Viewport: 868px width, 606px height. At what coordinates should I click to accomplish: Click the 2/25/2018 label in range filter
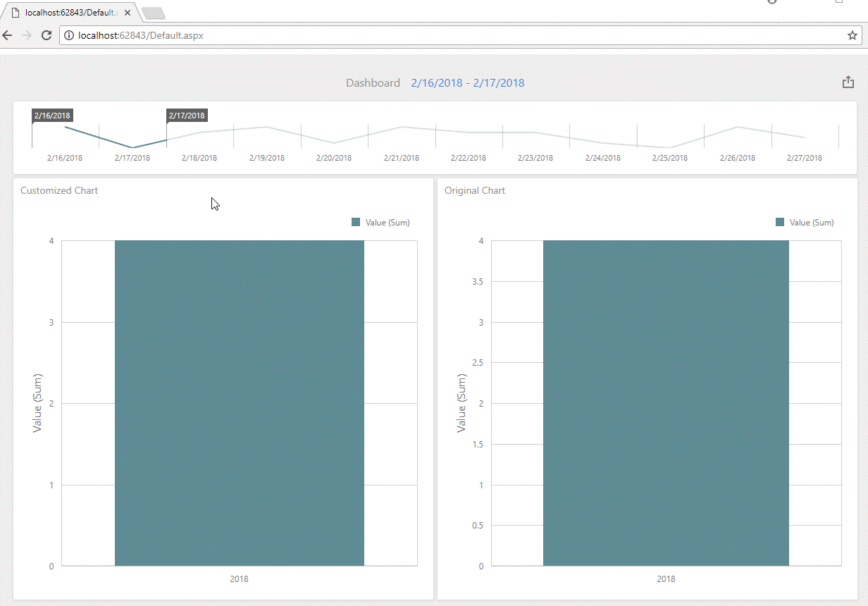tap(670, 158)
